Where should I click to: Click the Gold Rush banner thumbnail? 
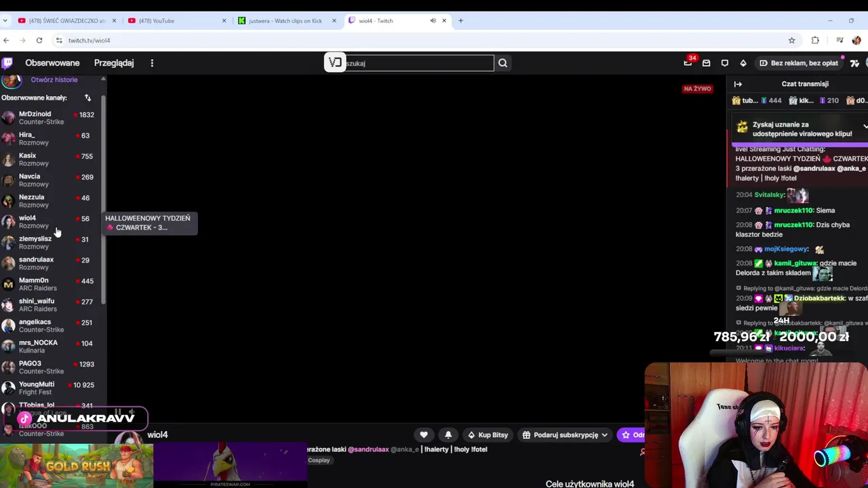pos(77,466)
